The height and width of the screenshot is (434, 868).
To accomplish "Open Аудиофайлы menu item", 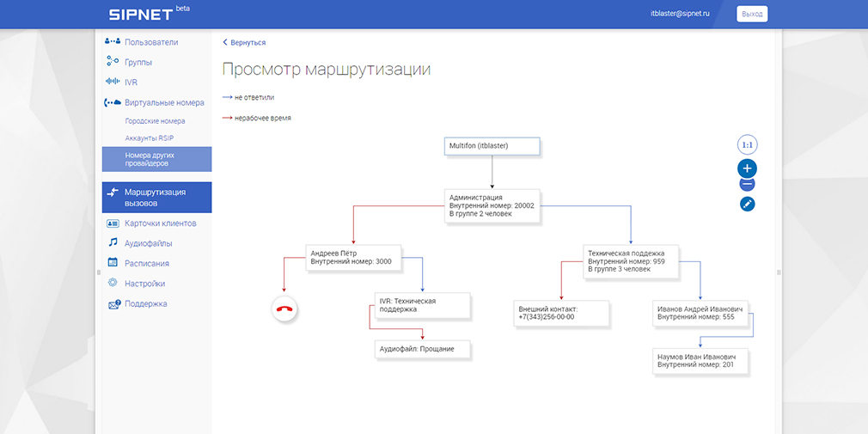I will coord(149,243).
